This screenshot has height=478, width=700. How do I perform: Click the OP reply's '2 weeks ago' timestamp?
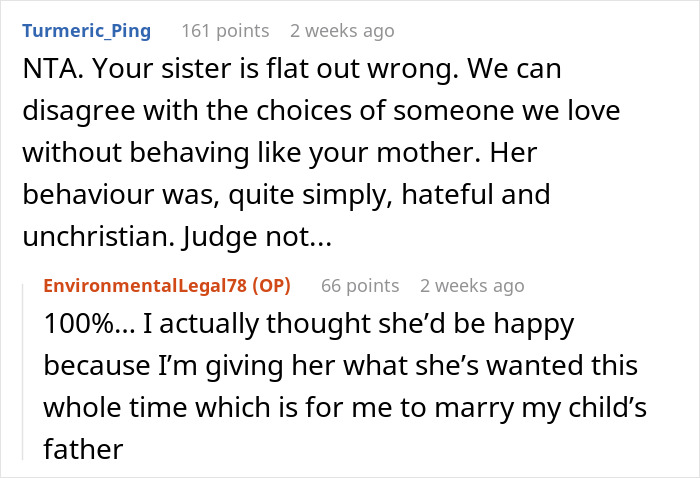472,286
